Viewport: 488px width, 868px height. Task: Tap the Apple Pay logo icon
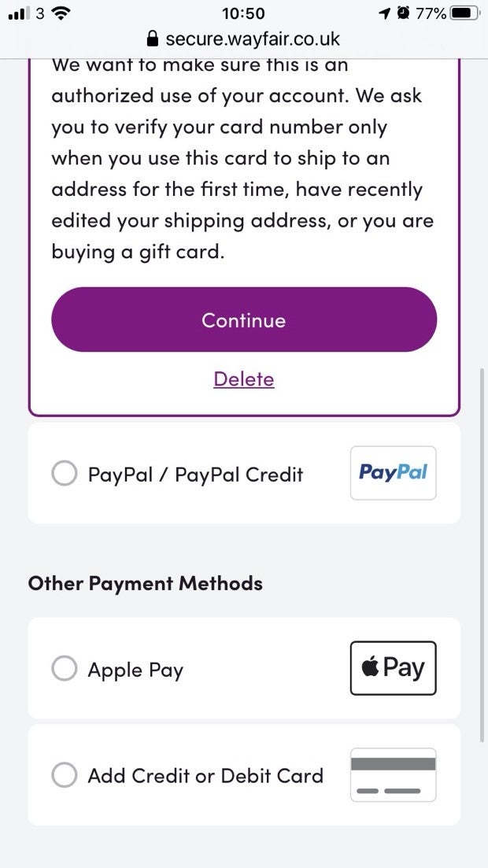click(393, 668)
